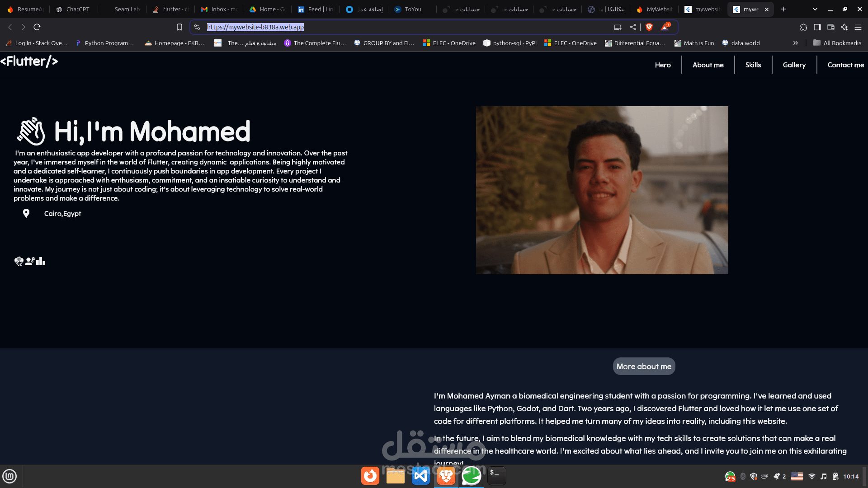Expand the tab search dropdown arrow

pos(815,9)
